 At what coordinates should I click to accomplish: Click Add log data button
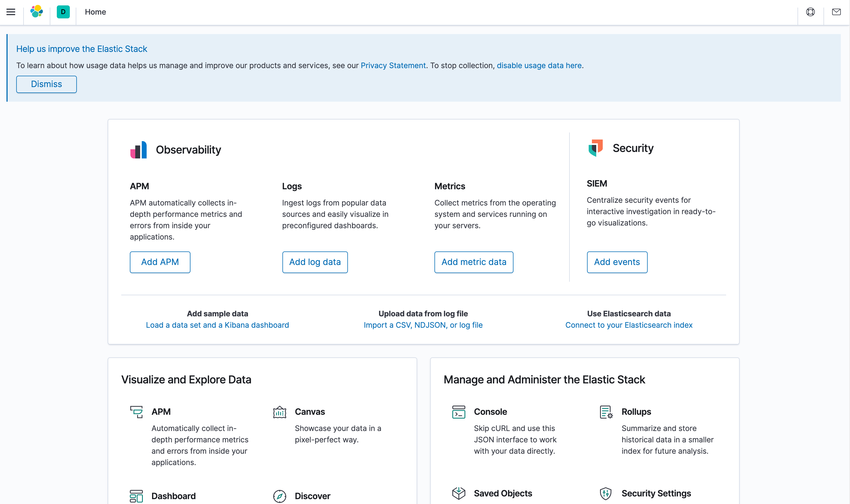[315, 262]
